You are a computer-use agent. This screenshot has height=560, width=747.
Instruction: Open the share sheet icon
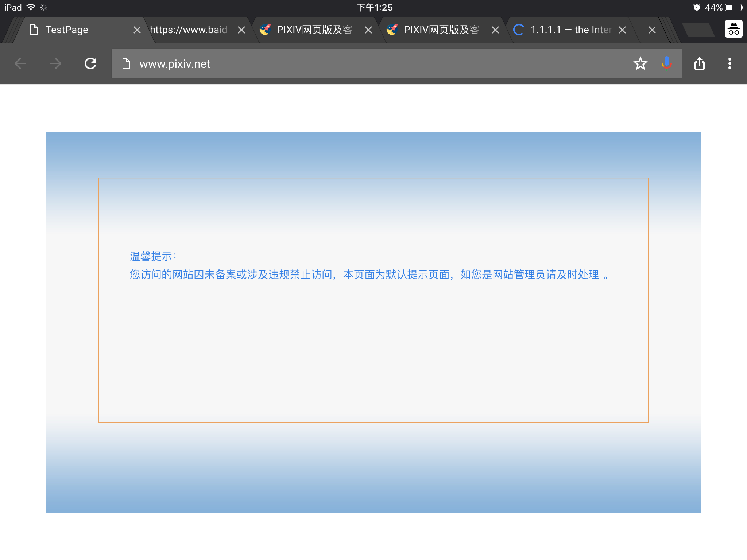[699, 64]
